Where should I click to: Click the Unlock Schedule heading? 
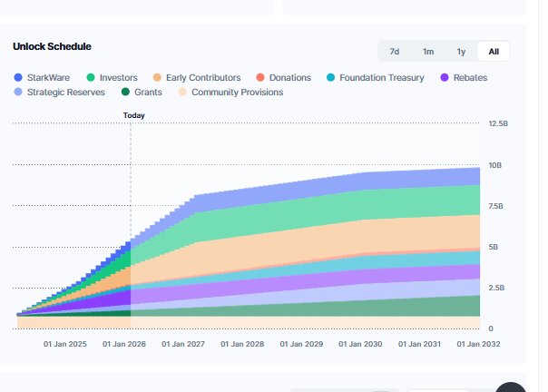pos(52,46)
